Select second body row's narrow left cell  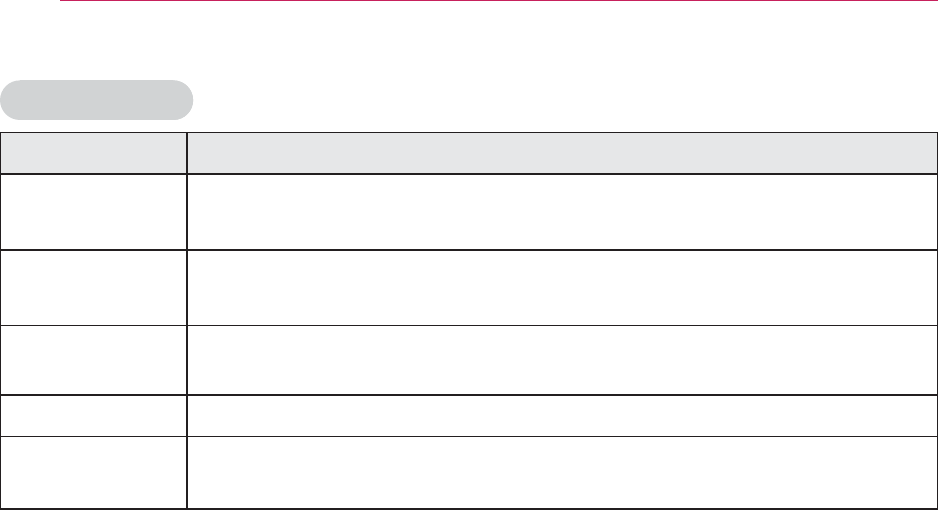93,288
